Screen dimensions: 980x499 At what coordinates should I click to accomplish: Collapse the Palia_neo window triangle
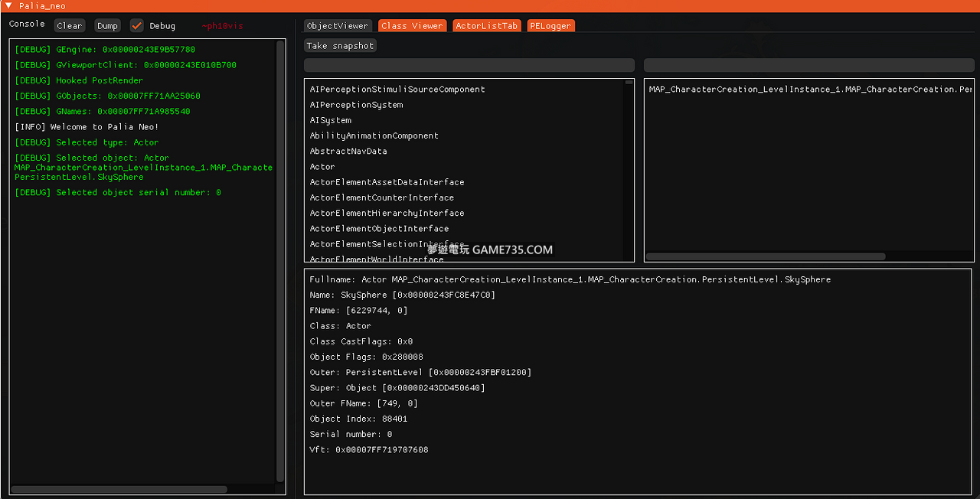point(8,6)
